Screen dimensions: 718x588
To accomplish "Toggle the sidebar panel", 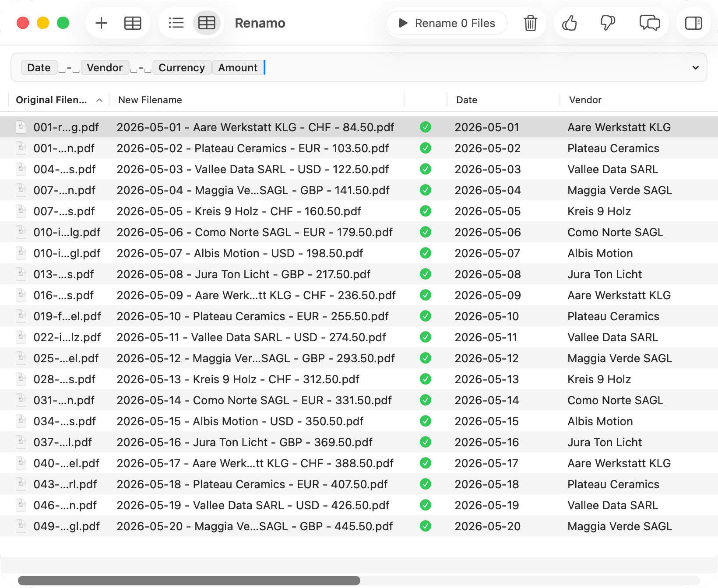I will point(693,23).
